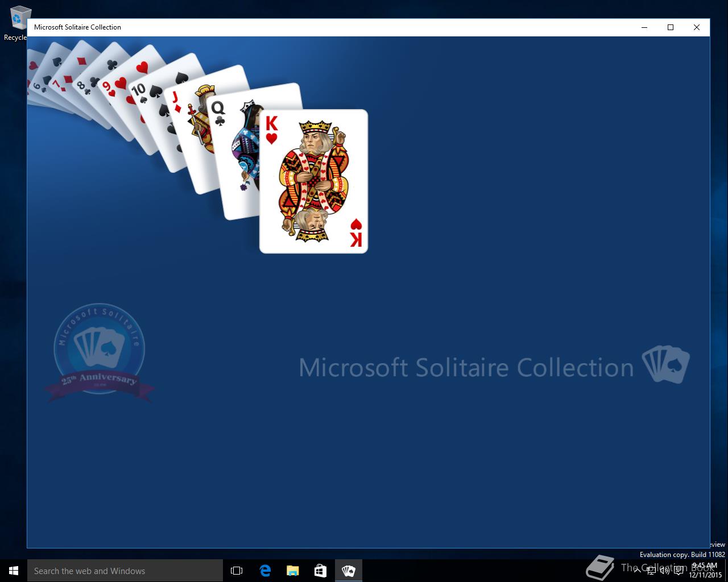Select the Solitaire Collection taskbar icon
This screenshot has width=728, height=582.
pyautogui.click(x=348, y=571)
